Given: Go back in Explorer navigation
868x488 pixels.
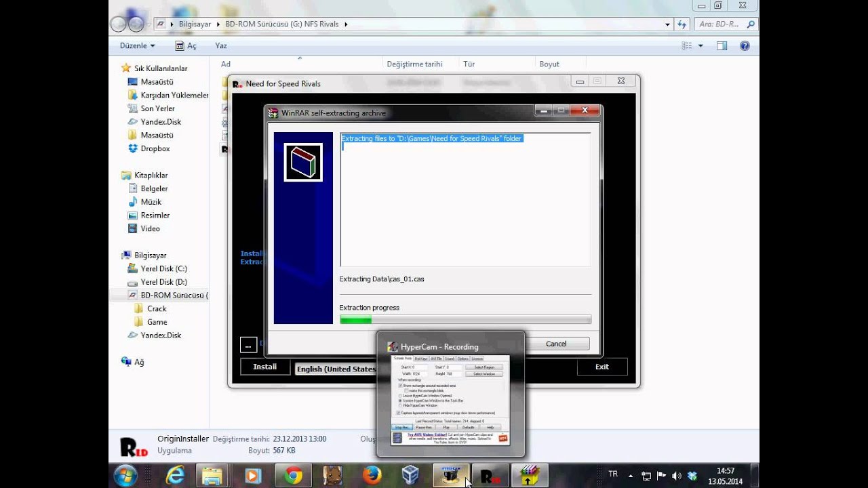Looking at the screenshot, I should tap(118, 24).
